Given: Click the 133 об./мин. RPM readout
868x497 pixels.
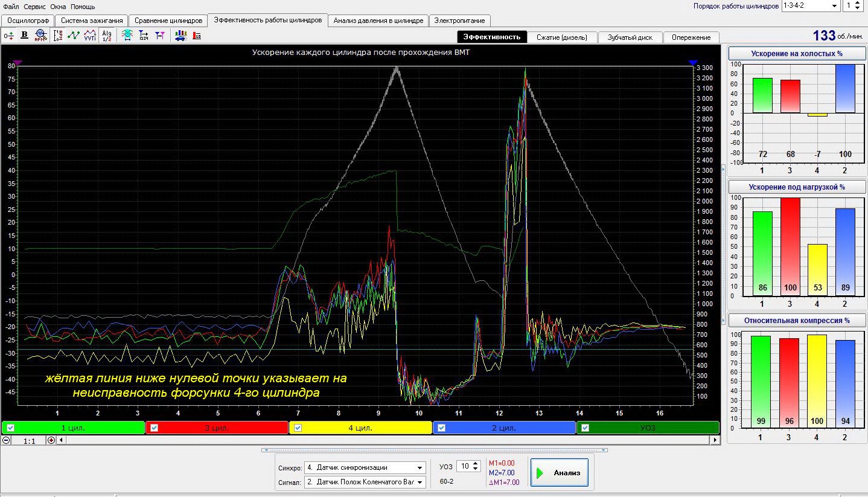Looking at the screenshot, I should click(839, 36).
